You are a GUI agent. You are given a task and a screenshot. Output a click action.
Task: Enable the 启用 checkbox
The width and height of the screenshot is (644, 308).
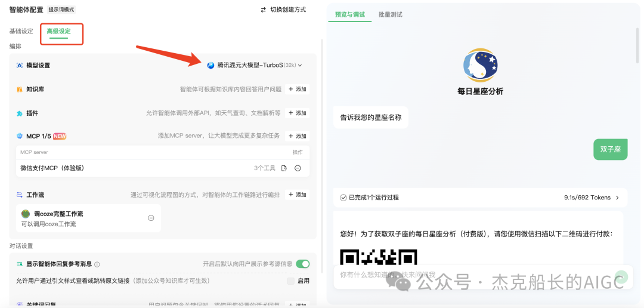291,281
